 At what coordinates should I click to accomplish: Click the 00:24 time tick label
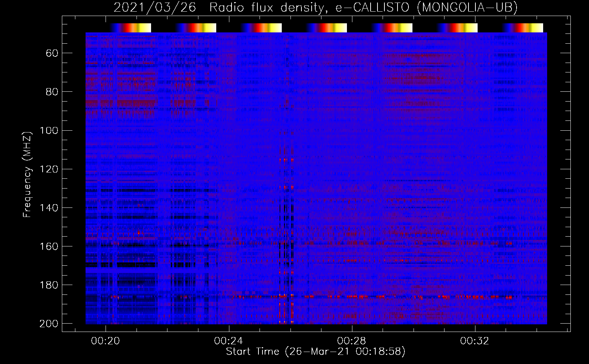(x=228, y=341)
